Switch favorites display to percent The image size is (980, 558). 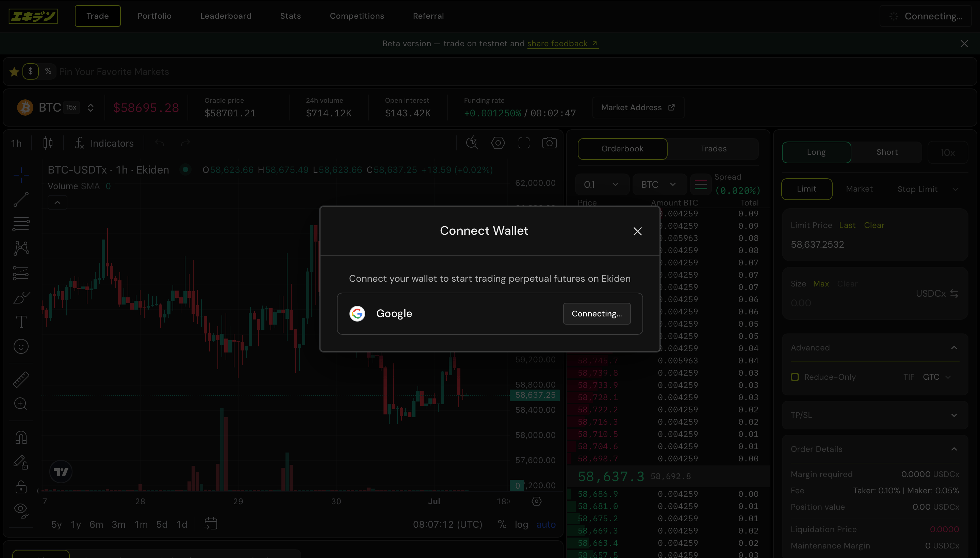click(48, 72)
